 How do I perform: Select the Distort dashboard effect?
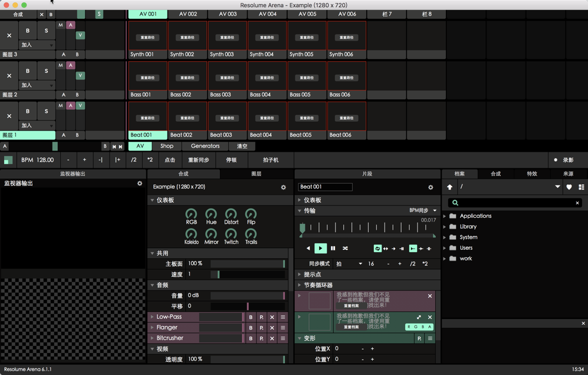(x=231, y=216)
